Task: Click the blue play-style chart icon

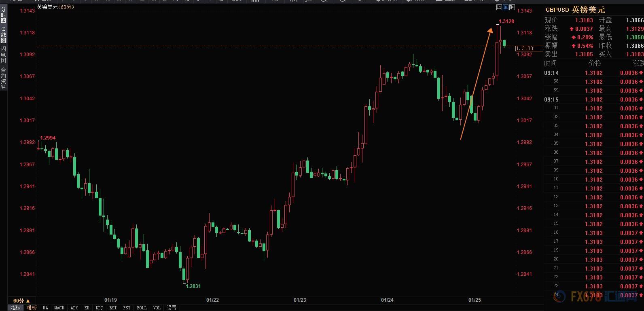Action: click(x=505, y=7)
